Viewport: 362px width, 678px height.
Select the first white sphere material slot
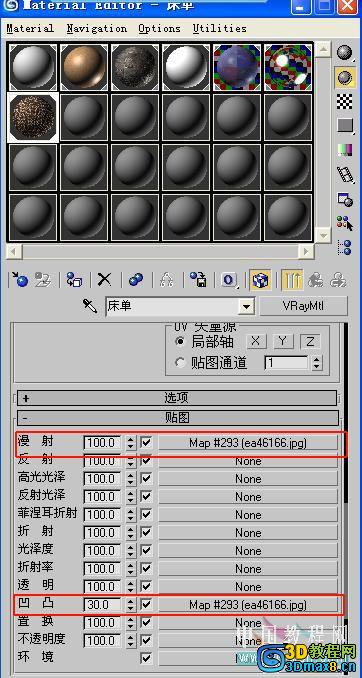point(33,67)
